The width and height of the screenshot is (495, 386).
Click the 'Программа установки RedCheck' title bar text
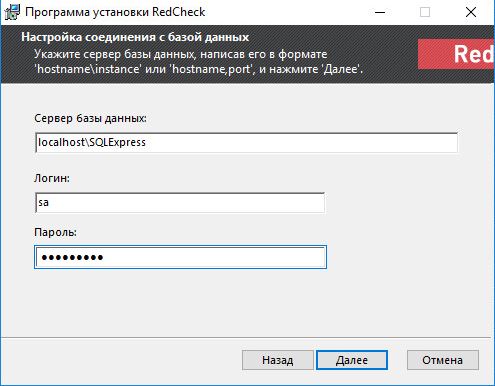[115, 12]
